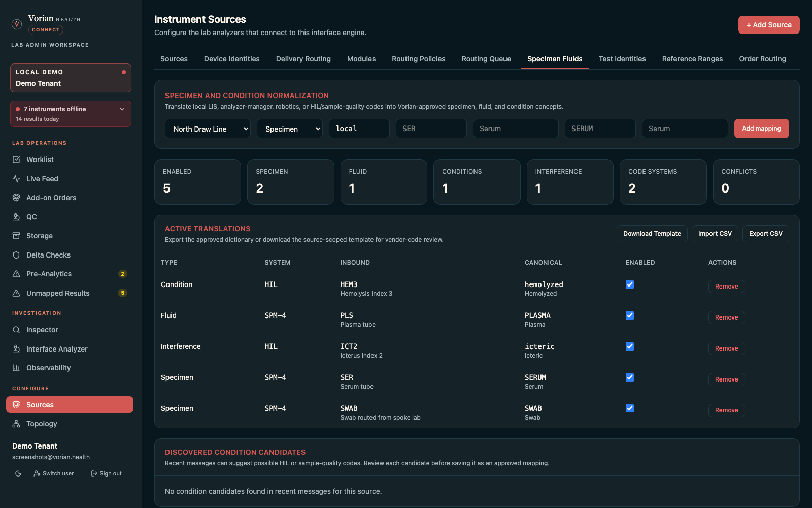The image size is (812, 508).
Task: Open the Routing Queue tab
Action: pos(486,59)
